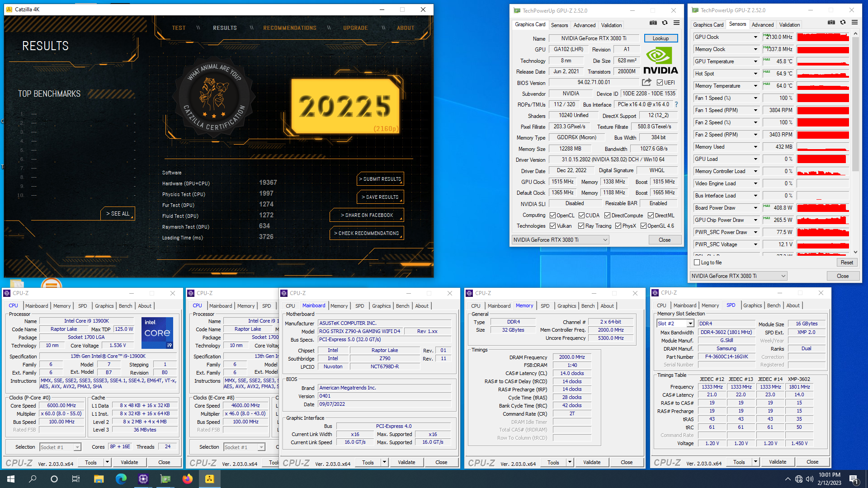Viewport: 868px width, 488px height.
Task: Click the Bus Interface question mark icon
Action: [676, 104]
